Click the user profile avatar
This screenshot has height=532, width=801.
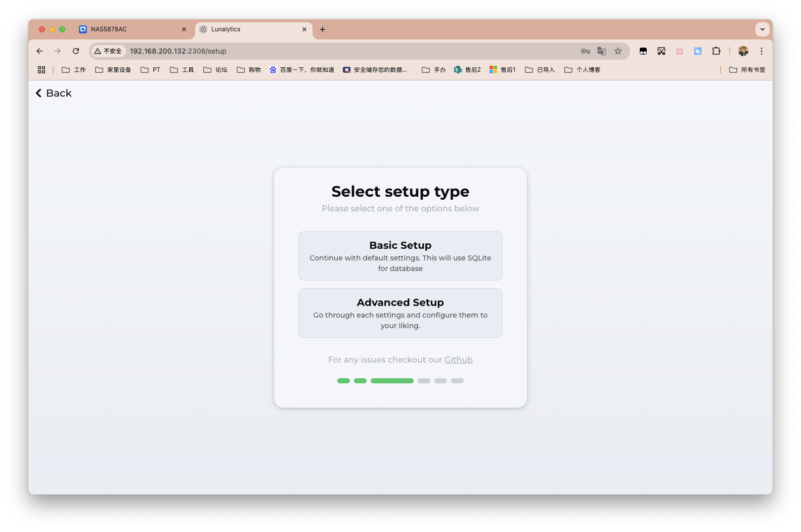click(743, 51)
